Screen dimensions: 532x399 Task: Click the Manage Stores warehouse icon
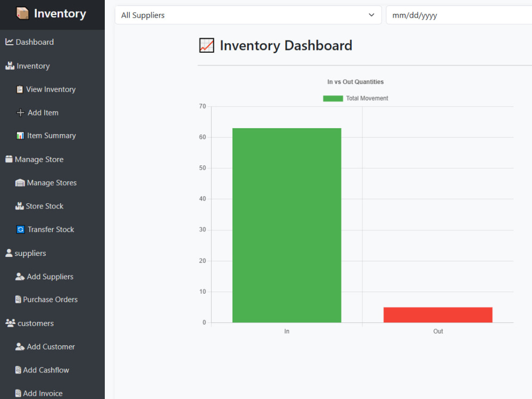click(20, 183)
